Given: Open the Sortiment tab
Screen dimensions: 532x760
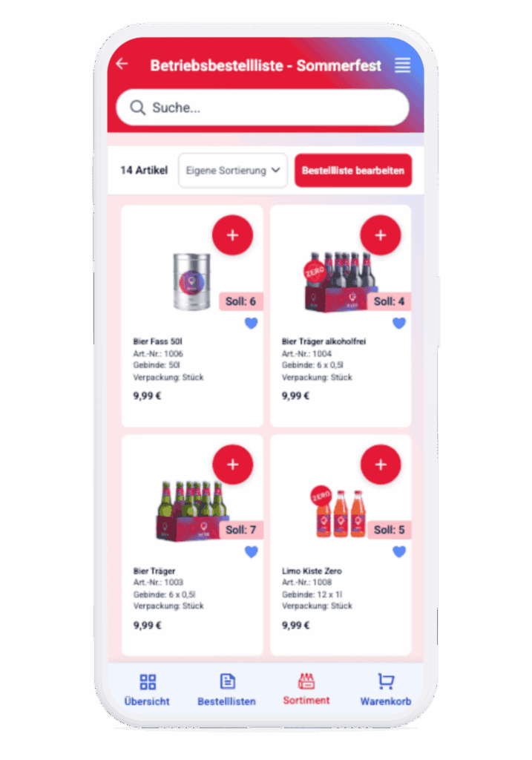Looking at the screenshot, I should point(306,689).
